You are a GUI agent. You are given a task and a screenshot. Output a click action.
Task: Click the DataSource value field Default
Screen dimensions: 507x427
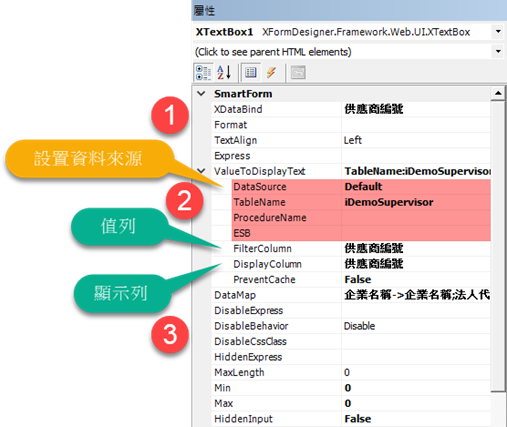(x=416, y=187)
